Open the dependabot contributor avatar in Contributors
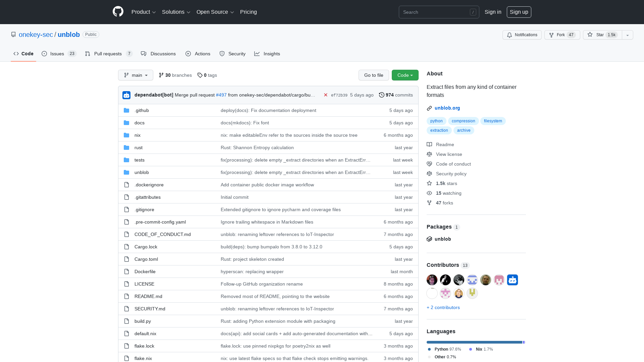The height and width of the screenshot is (362, 644). (x=513, y=280)
